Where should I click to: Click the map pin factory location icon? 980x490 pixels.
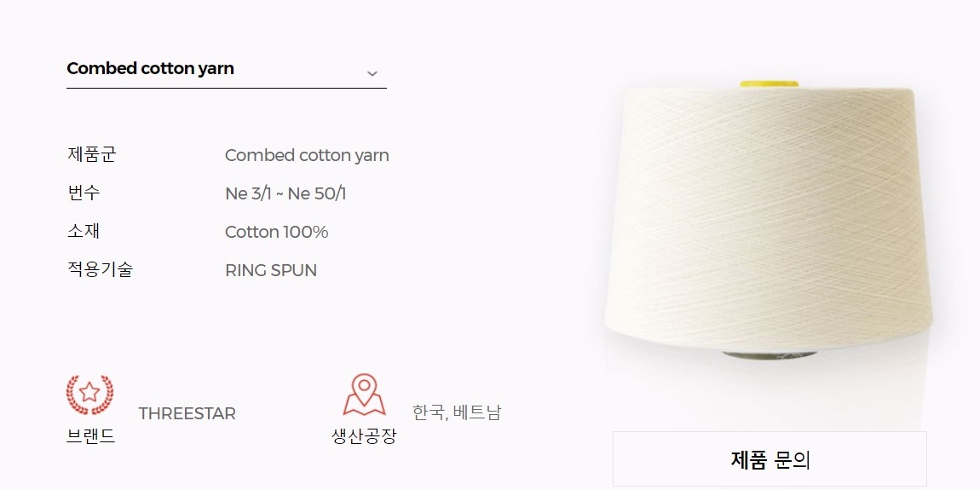(x=365, y=395)
